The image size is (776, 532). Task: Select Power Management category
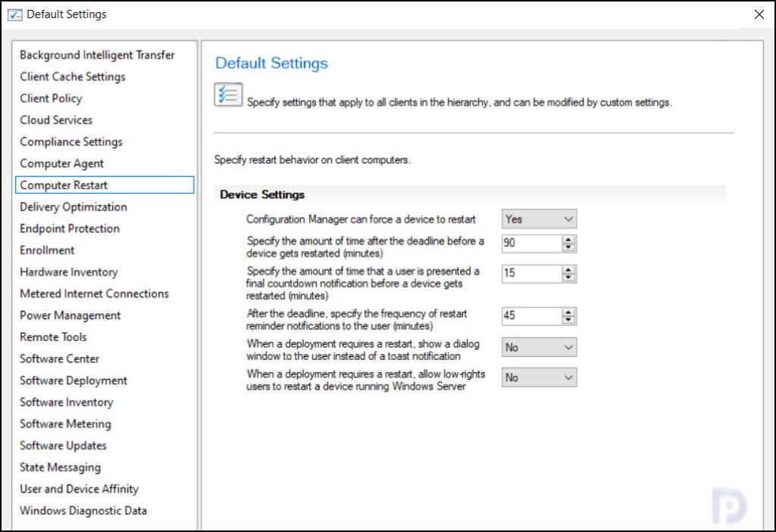tap(70, 316)
